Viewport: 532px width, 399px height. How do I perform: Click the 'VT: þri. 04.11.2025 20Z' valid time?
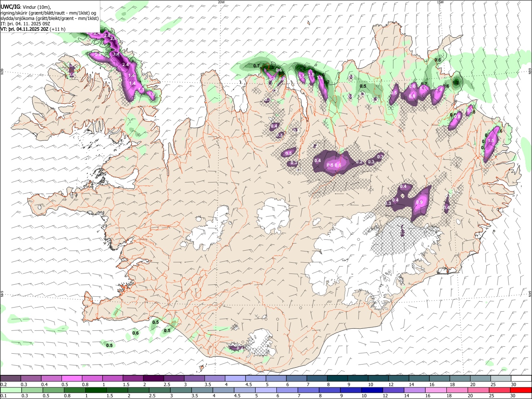25,30
